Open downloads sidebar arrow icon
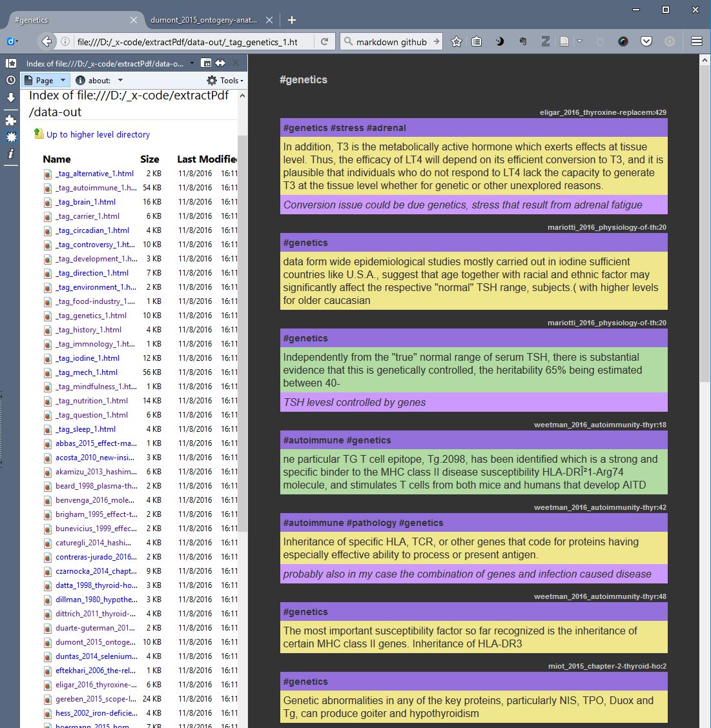711x728 pixels. coord(11,97)
